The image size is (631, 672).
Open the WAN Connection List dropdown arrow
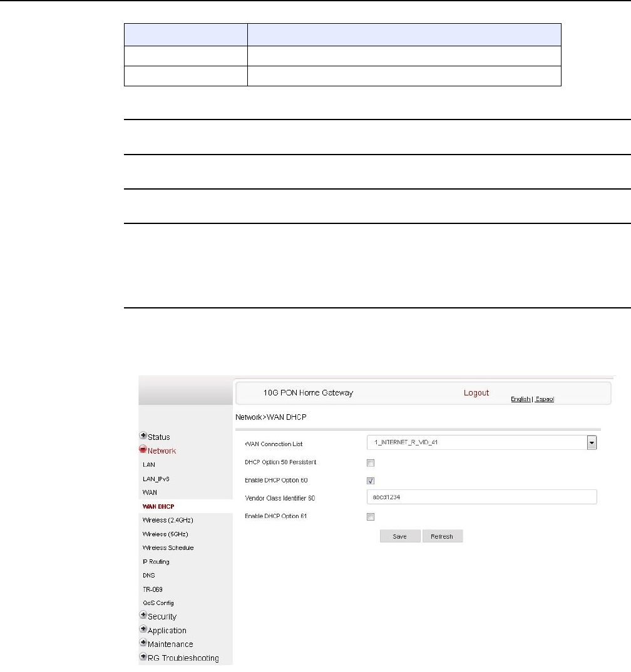coord(592,443)
